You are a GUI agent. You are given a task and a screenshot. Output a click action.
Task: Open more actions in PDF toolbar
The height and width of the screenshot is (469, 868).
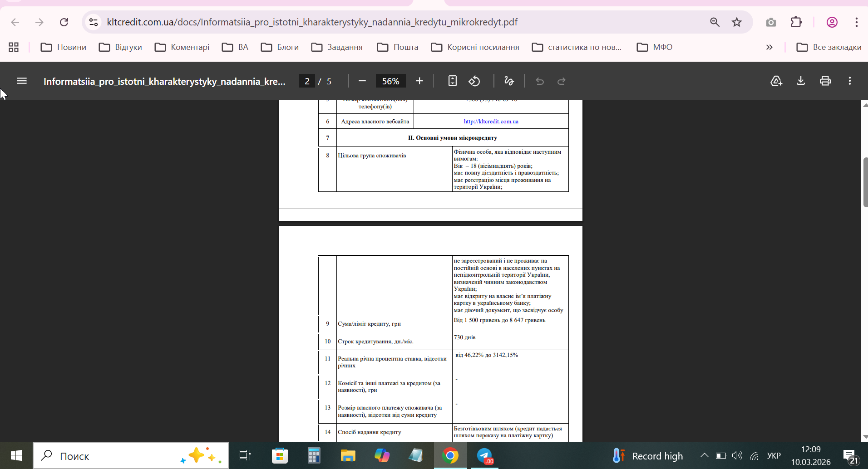coord(850,81)
